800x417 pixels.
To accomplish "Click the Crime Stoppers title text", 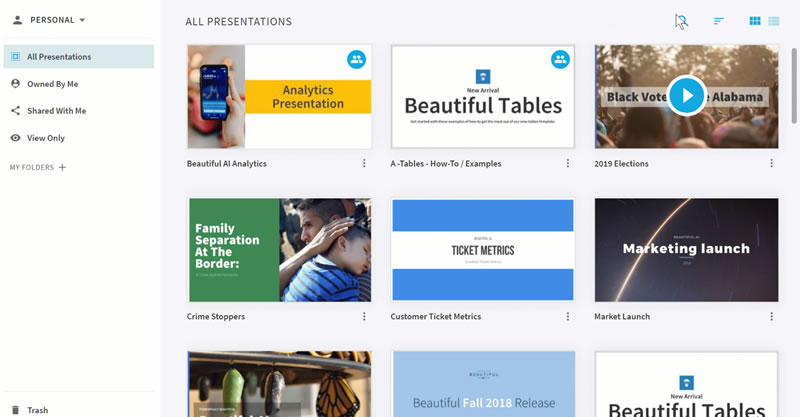I will (x=215, y=317).
